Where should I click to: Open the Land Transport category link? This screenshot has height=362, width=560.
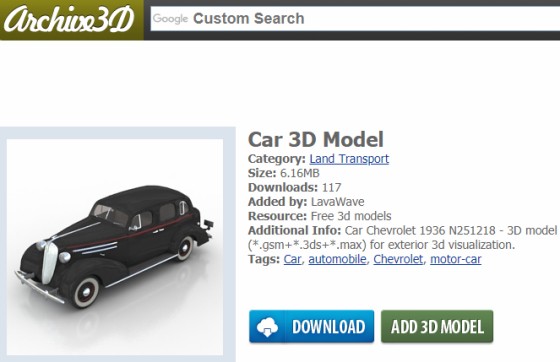click(x=349, y=159)
